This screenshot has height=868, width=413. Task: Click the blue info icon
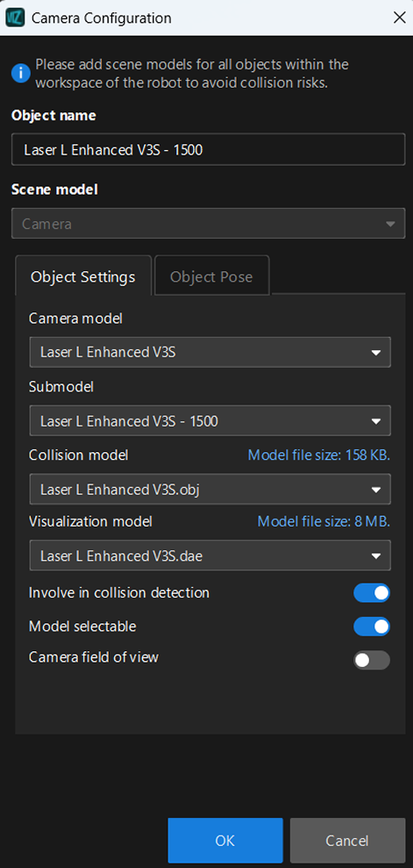[x=20, y=74]
